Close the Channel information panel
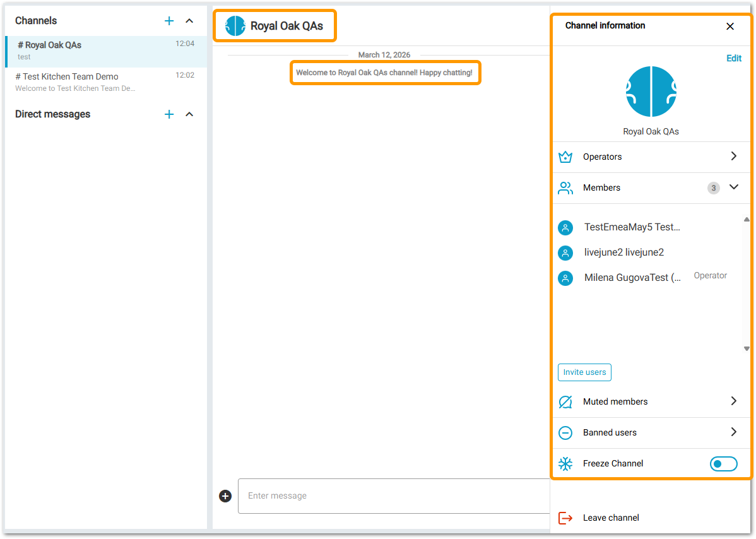This screenshot has width=756, height=539. point(730,26)
